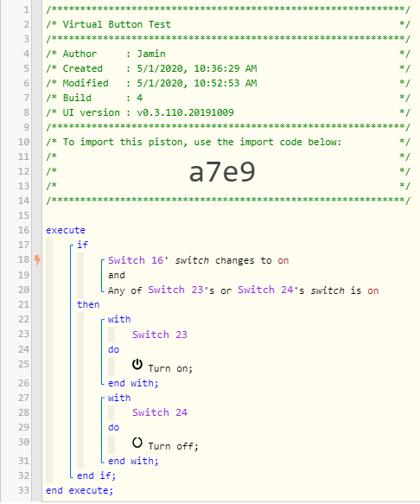Click Switch 23 in the Any of condition
This screenshot has width=420, height=504.
pos(175,290)
